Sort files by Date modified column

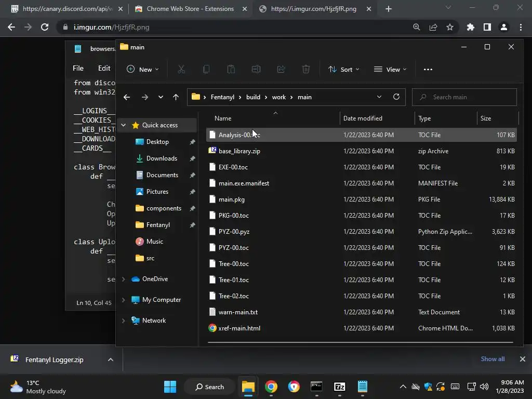pos(363,118)
